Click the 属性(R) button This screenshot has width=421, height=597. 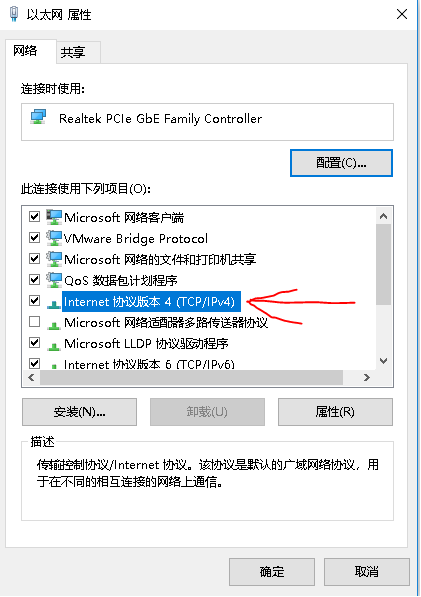coord(335,412)
